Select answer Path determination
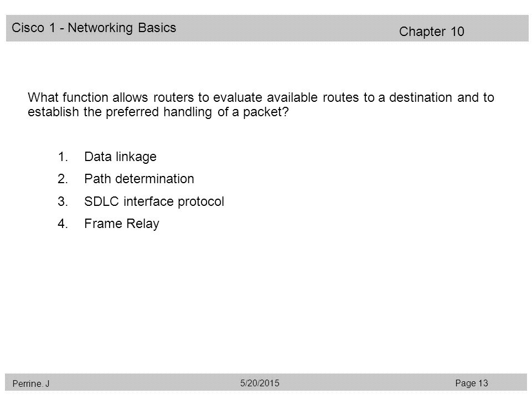 tap(139, 179)
